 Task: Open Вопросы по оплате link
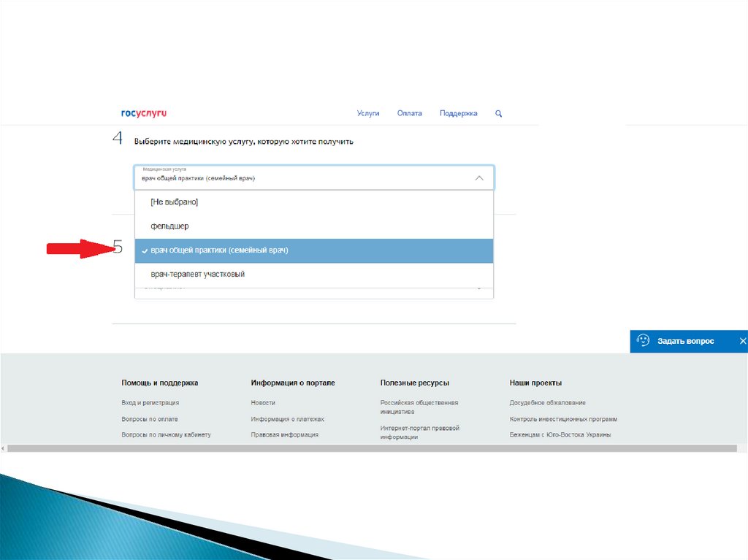click(x=149, y=419)
